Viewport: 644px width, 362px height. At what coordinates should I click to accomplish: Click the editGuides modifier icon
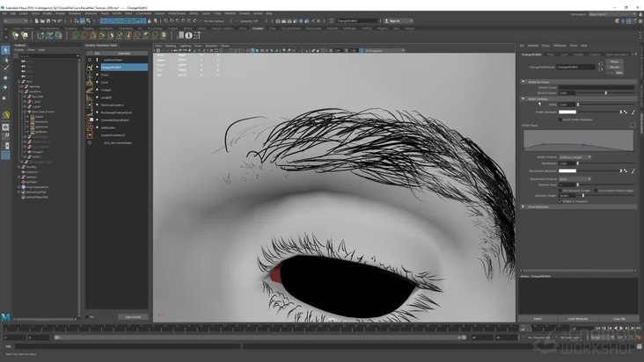[90, 127]
